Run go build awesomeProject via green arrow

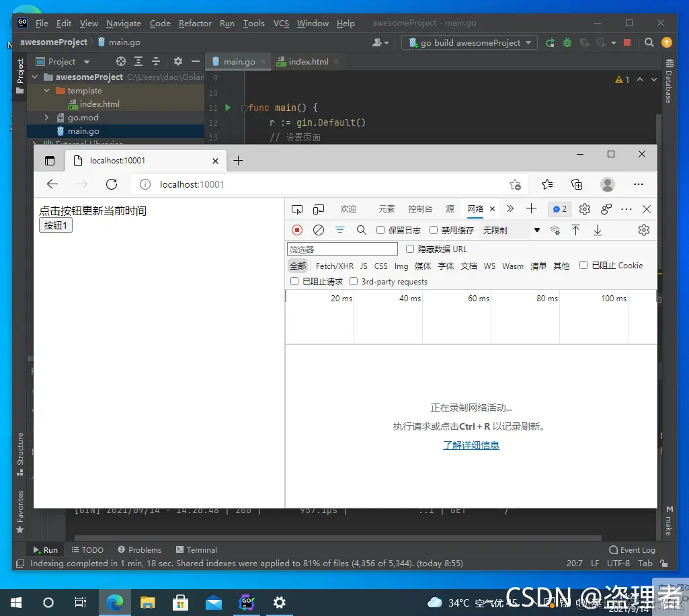click(x=549, y=42)
